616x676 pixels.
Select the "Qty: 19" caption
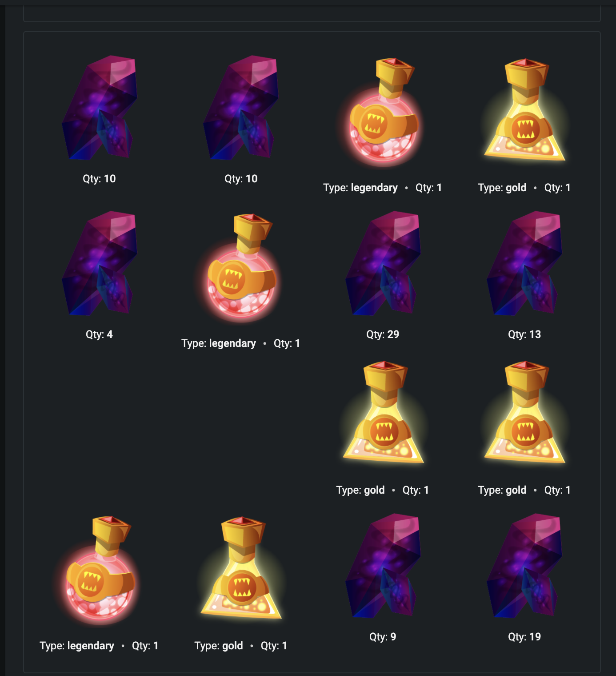[524, 637]
